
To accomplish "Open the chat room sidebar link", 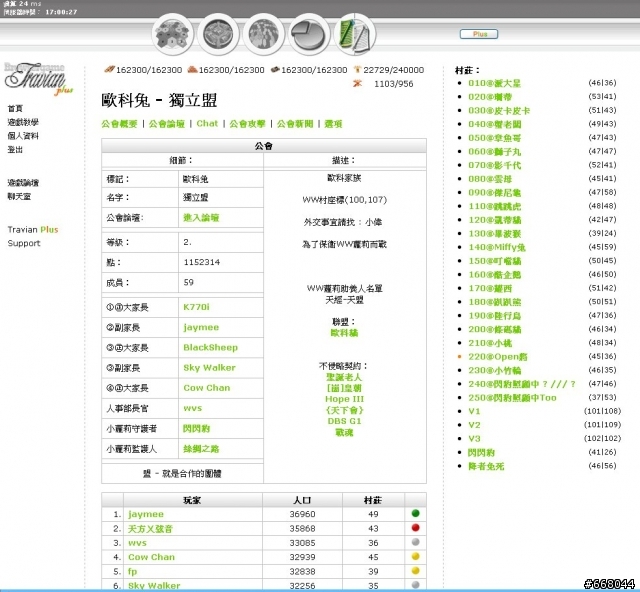I will [19, 196].
